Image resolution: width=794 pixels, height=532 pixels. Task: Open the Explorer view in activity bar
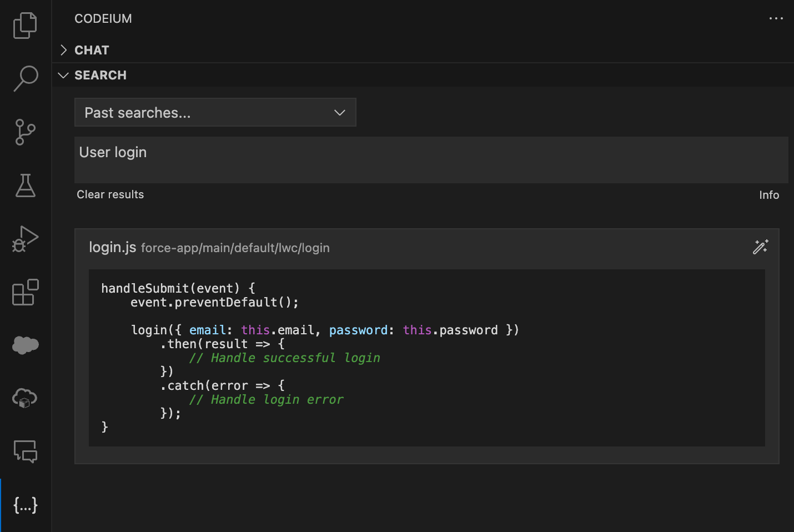(25, 26)
